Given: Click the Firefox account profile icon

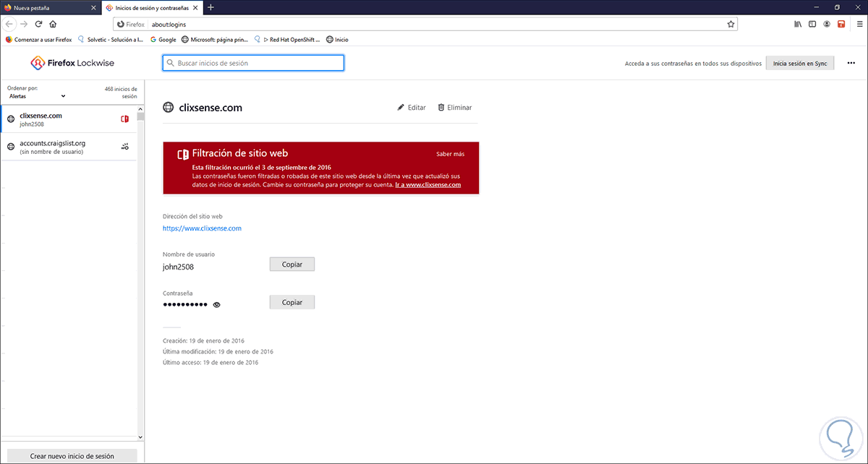Looking at the screenshot, I should pyautogui.click(x=827, y=24).
